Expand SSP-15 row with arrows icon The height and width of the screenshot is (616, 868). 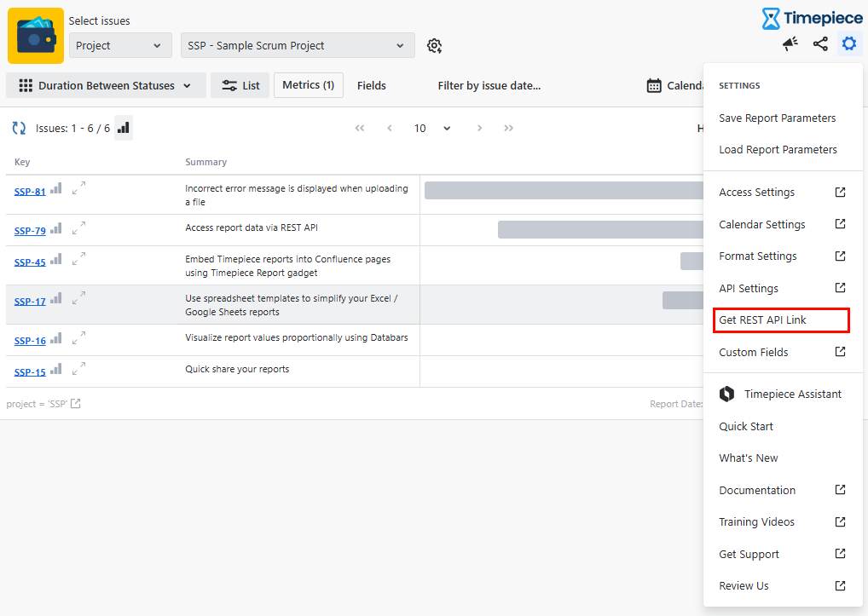tap(78, 368)
